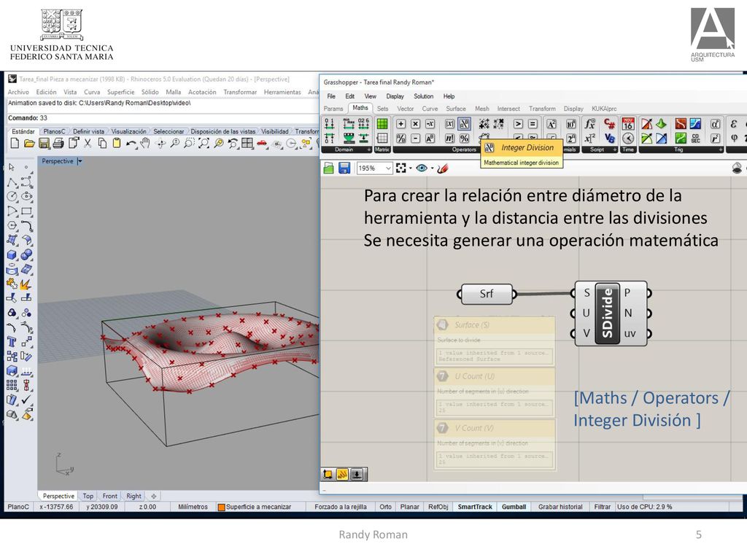Paste with the clipboard icon in Rhino

click(x=117, y=143)
